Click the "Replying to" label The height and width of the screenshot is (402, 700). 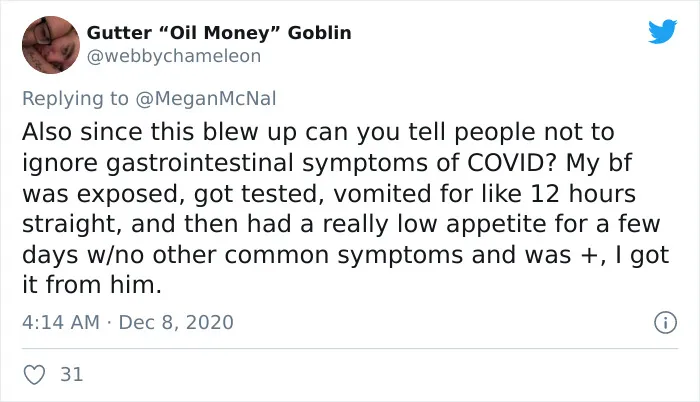click(75, 98)
